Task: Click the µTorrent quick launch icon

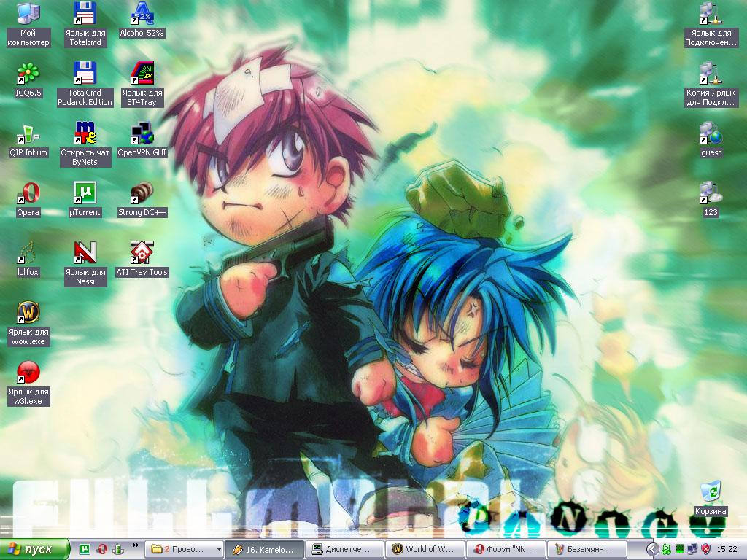Action: [x=85, y=549]
